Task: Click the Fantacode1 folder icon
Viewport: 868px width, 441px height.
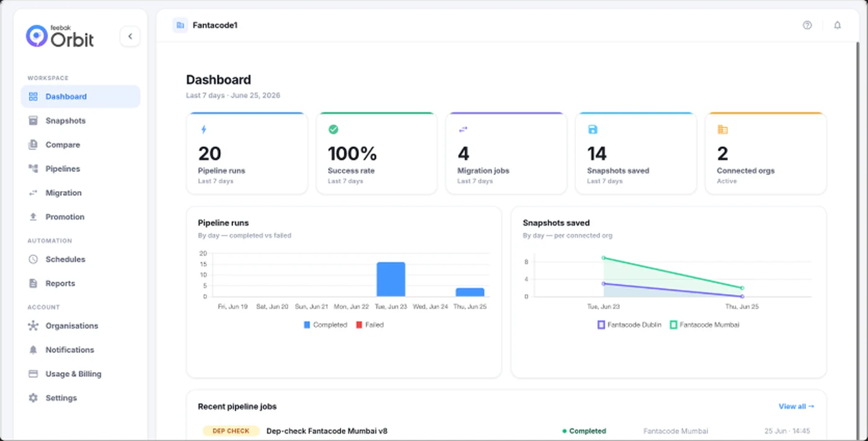Action: pyautogui.click(x=180, y=25)
